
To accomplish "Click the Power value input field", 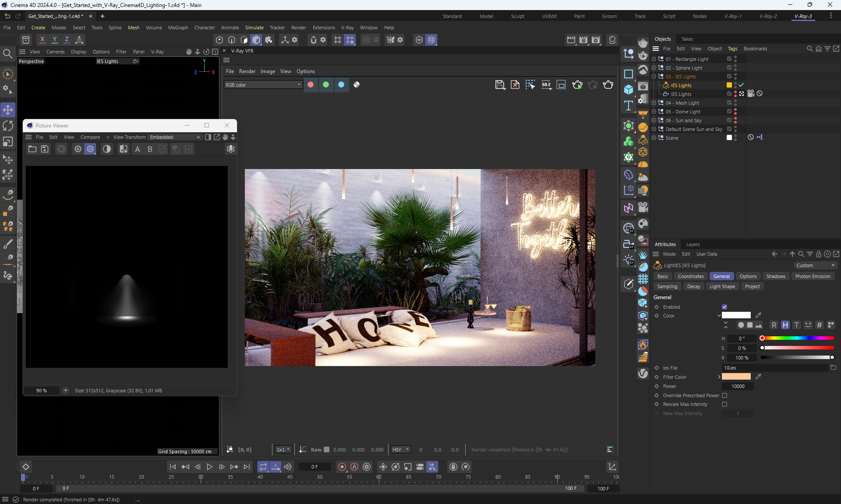I will [x=738, y=386].
